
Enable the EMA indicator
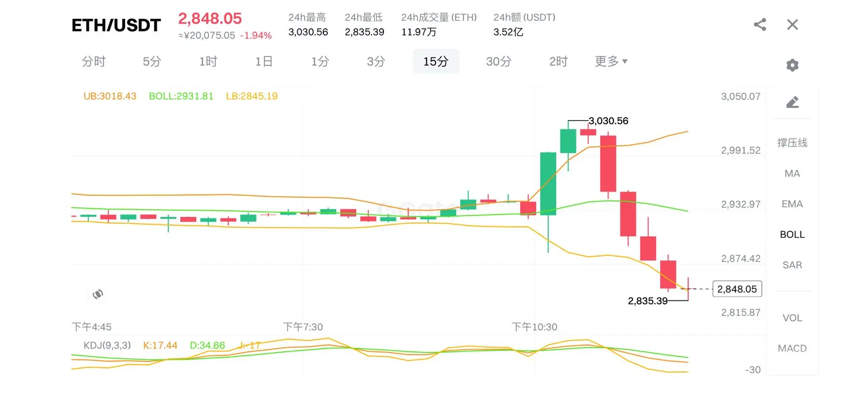pos(792,204)
